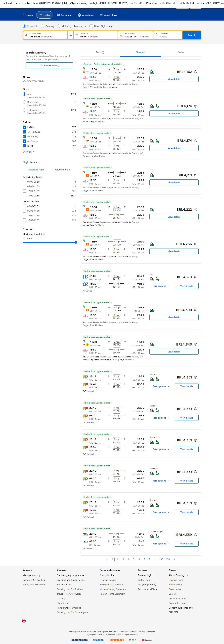Click the help icon beside BRL4,162 price
Screen dimensions: 224x644
click(196, 72)
